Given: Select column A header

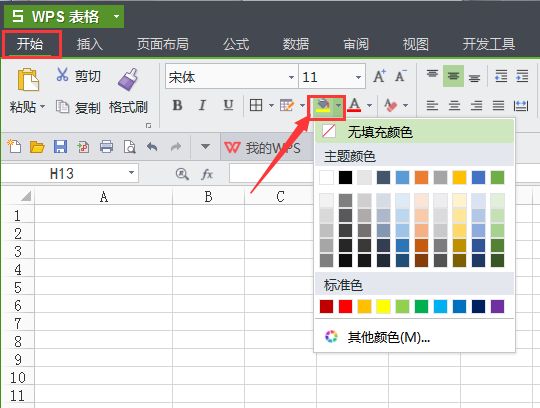Looking at the screenshot, I should (104, 197).
